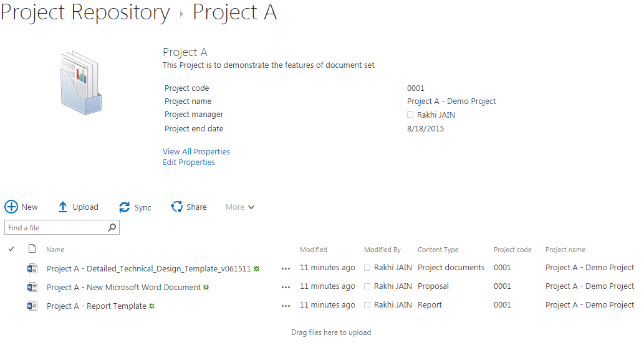Open ellipsis menu for Report Template

(x=286, y=306)
